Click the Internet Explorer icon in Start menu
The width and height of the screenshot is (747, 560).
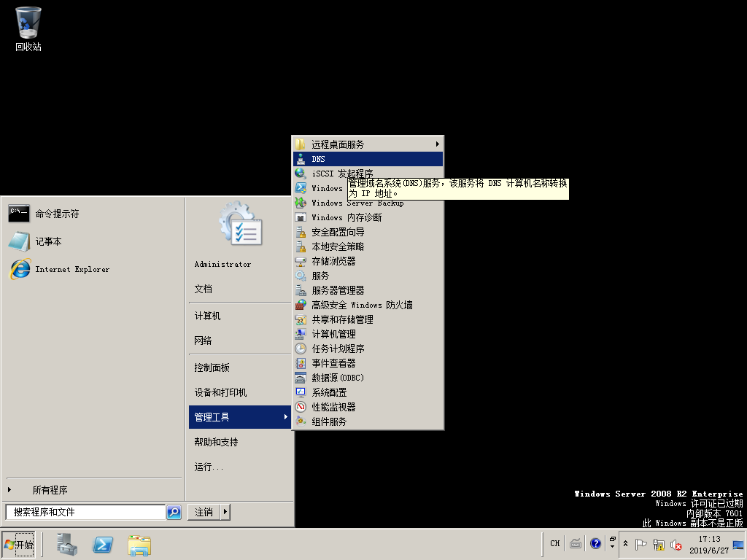(x=20, y=269)
